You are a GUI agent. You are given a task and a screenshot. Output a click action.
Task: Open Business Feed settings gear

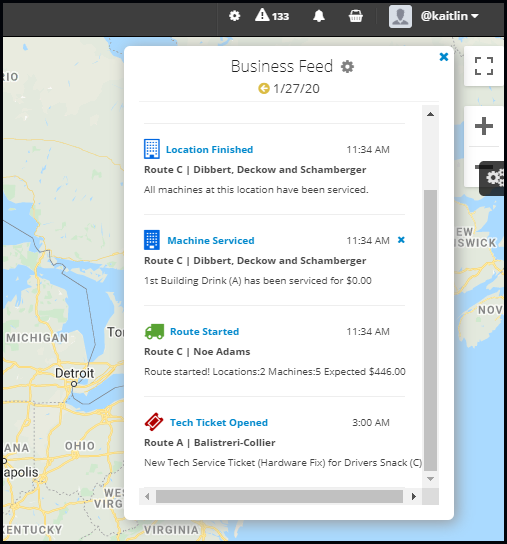click(x=347, y=66)
